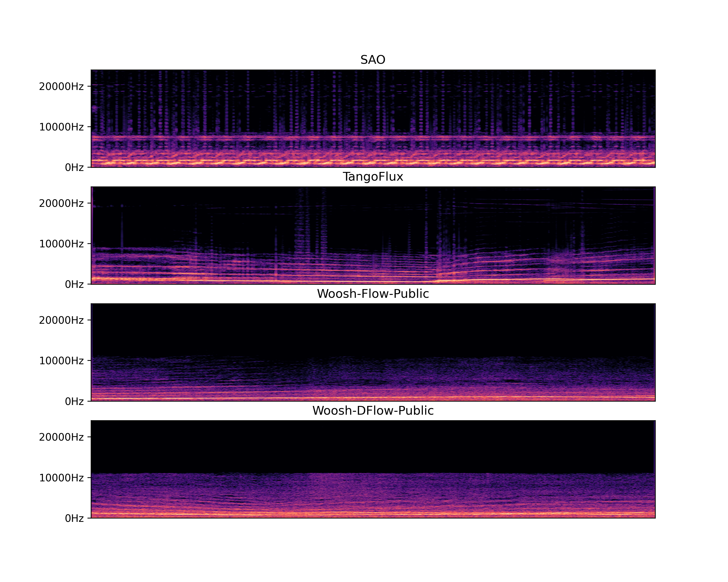Click the 10000Hz label on Woosh-Flow-Public axis
This screenshot has width=728, height=582.
click(x=61, y=361)
